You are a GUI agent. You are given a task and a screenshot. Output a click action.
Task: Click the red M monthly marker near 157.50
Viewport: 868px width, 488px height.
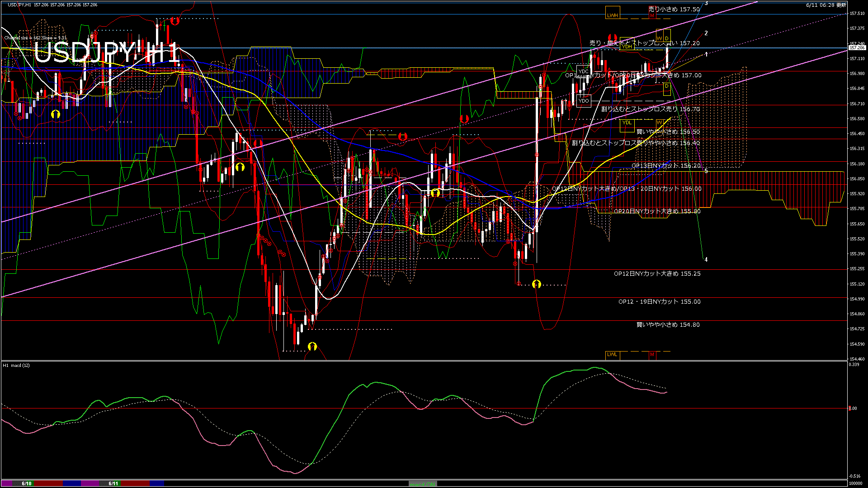652,15
